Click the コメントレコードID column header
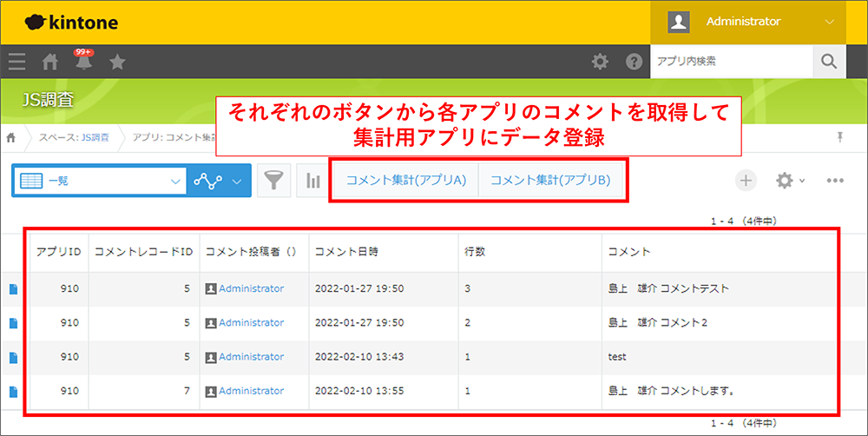The width and height of the screenshot is (868, 436). pyautogui.click(x=144, y=252)
